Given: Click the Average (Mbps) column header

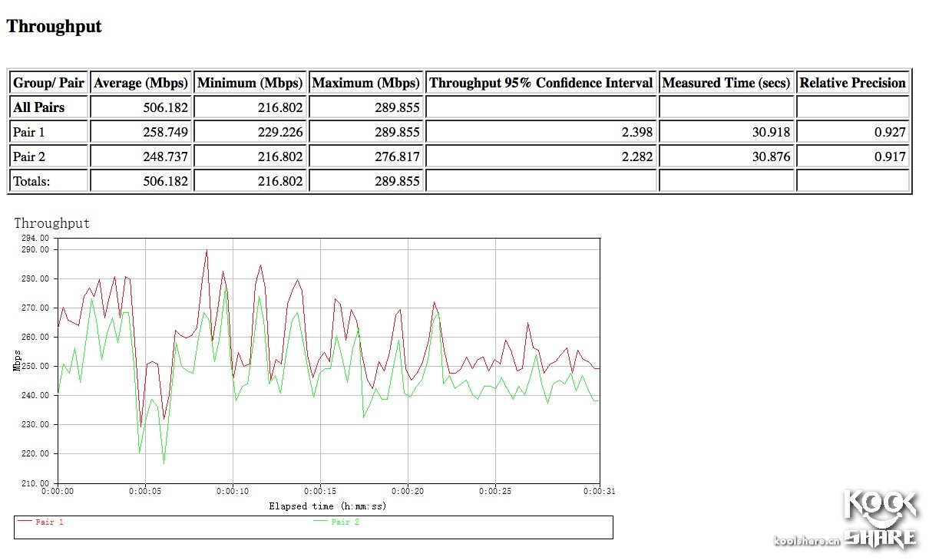Looking at the screenshot, I should (x=141, y=83).
